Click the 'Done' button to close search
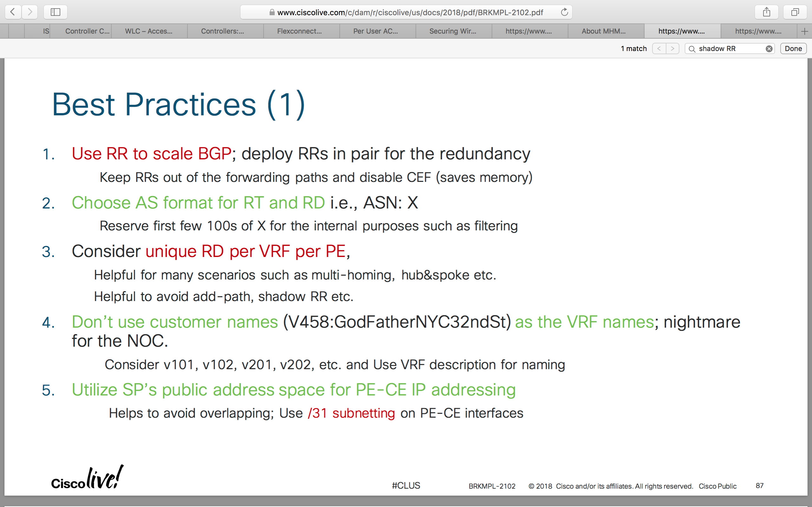 (793, 49)
